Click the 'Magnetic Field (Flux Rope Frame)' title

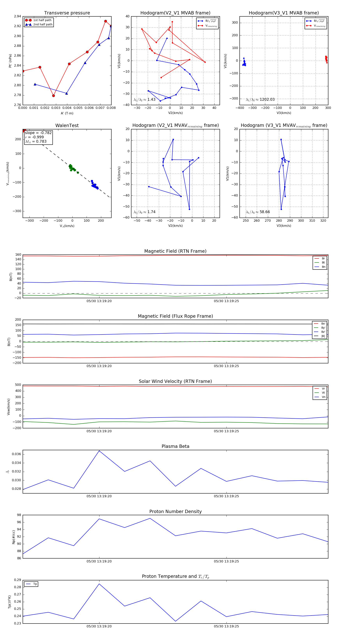point(175,316)
